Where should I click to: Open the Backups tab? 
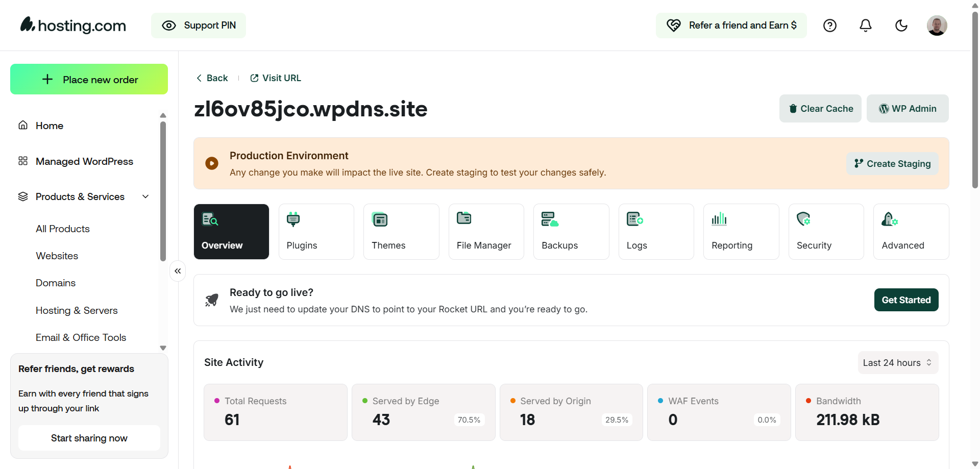(571, 232)
